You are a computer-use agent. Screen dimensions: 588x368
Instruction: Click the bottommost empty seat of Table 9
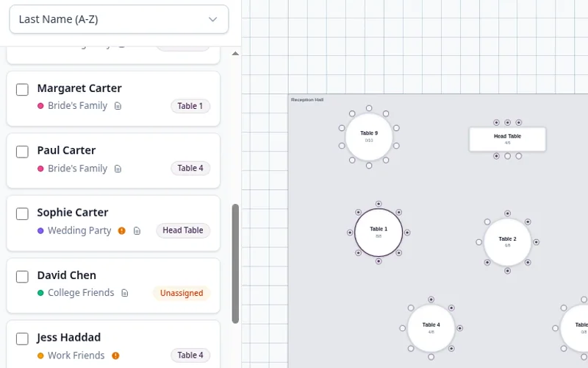tap(369, 166)
